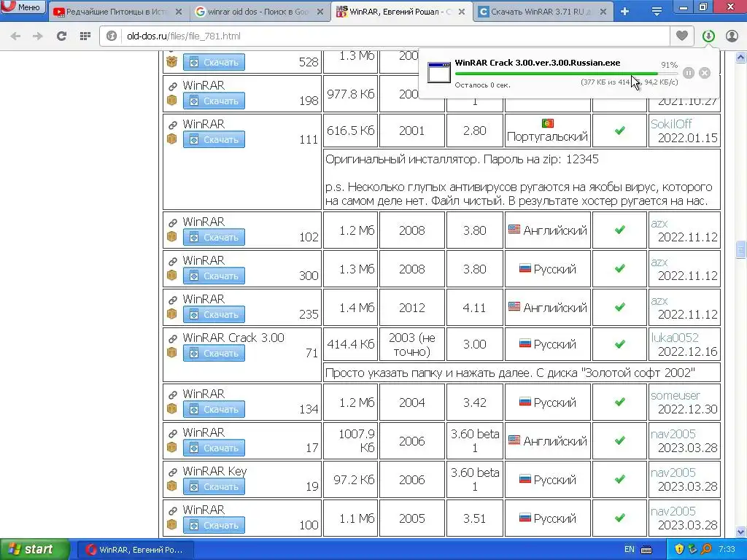Viewport: 747px width, 560px height.
Task: Click the taskbar clock 7:33
Action: pos(727,549)
